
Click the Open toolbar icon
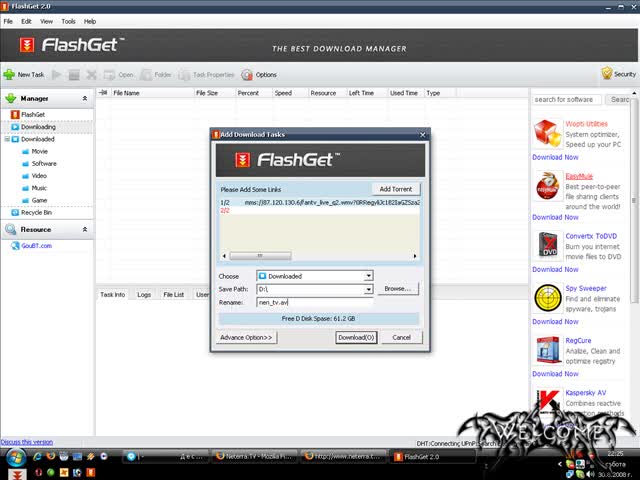(109, 75)
